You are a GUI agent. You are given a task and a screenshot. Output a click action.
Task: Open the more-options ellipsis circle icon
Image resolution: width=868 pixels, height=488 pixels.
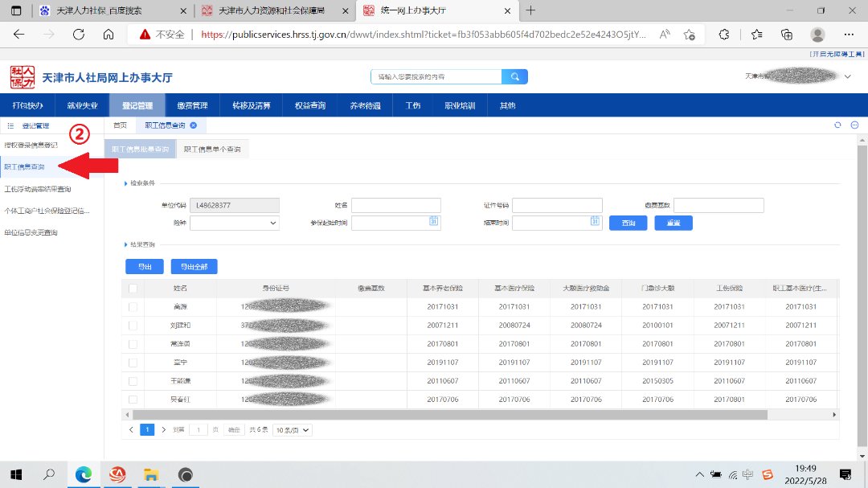854,125
